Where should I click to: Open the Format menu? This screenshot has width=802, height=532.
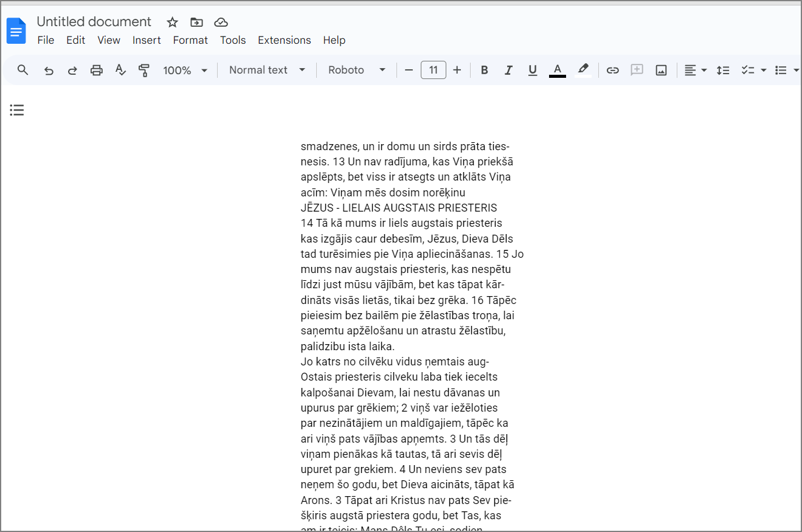point(190,40)
